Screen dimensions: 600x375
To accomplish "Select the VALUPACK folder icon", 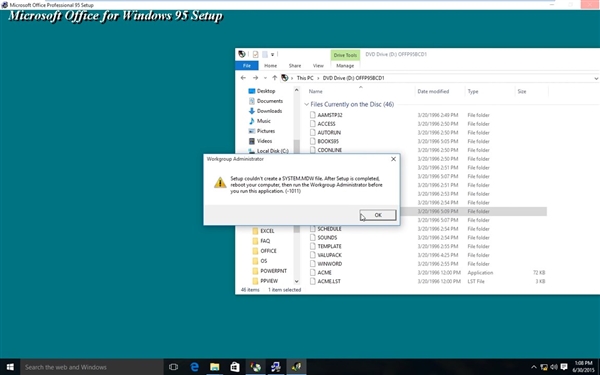I will 313,255.
